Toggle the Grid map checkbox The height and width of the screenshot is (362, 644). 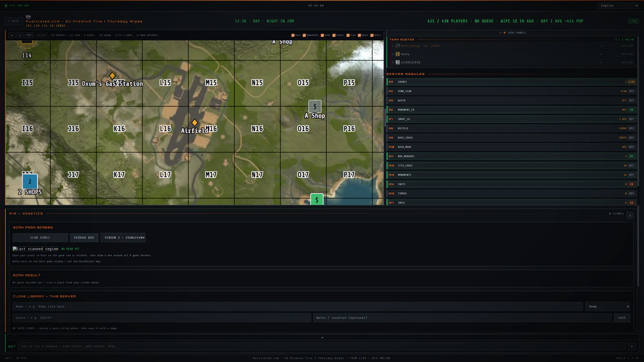point(293,35)
